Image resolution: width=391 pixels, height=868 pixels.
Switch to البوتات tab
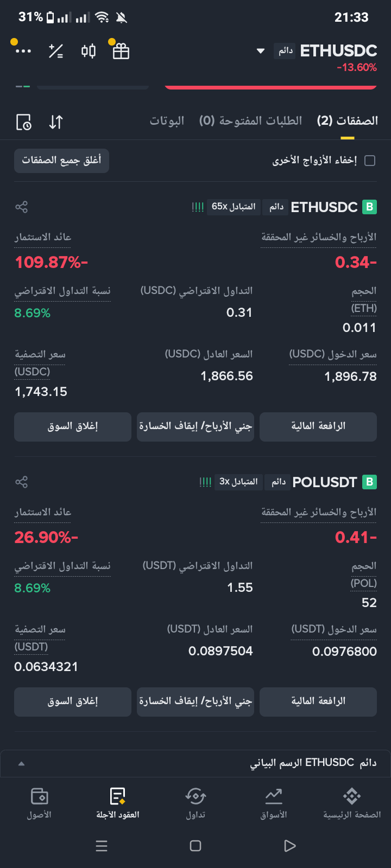[167, 120]
